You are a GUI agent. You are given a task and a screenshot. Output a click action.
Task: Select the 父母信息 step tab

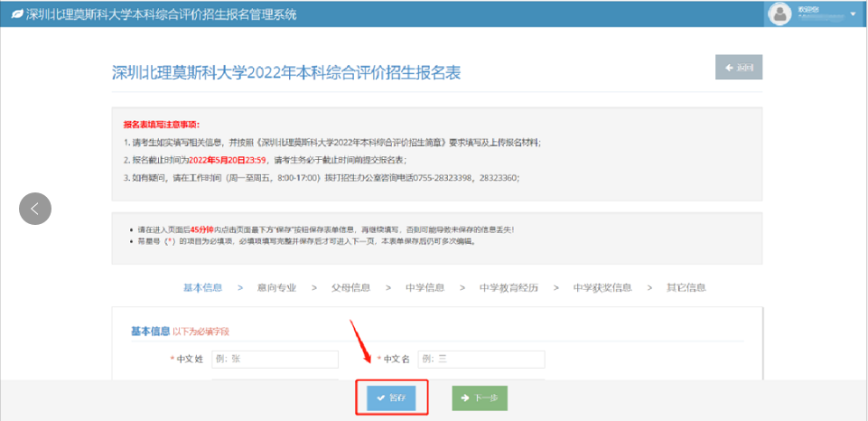351,287
